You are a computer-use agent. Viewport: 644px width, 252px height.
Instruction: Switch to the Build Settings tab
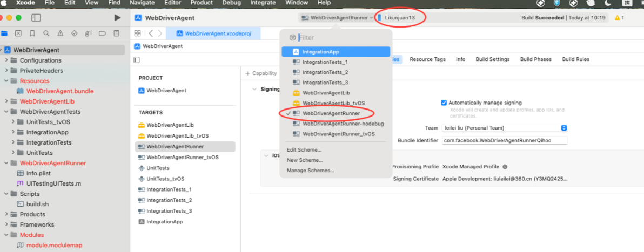pos(492,59)
